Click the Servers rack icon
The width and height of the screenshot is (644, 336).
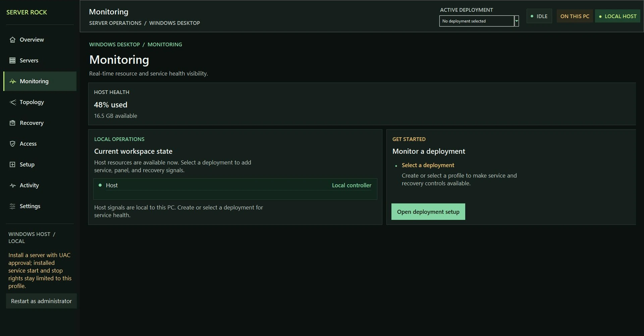tap(12, 60)
